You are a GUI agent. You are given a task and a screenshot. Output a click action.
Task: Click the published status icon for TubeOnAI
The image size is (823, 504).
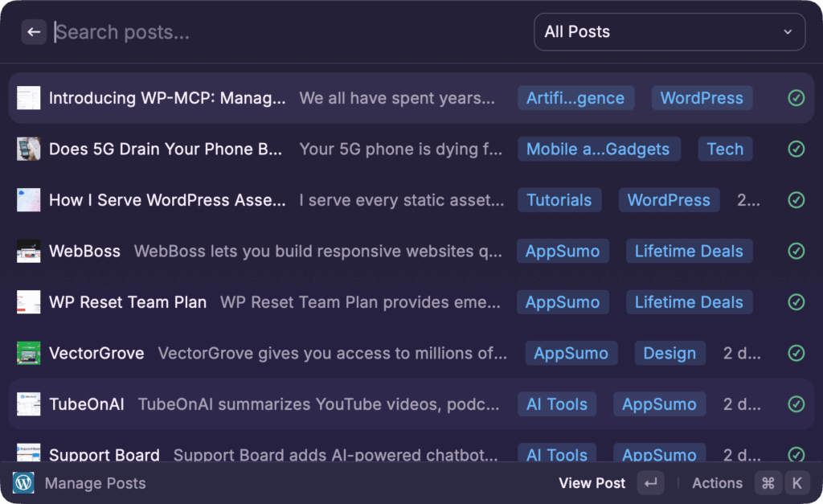click(796, 404)
